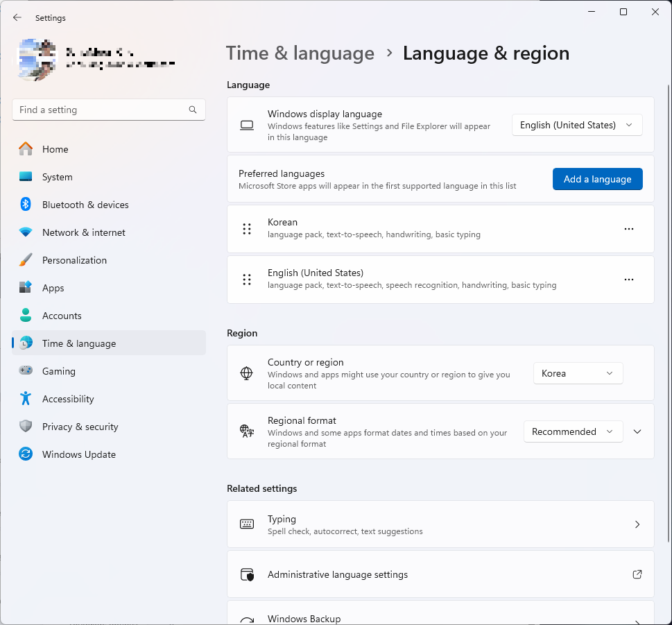Open the Accounts settings page
The height and width of the screenshot is (625, 672).
tap(109, 316)
